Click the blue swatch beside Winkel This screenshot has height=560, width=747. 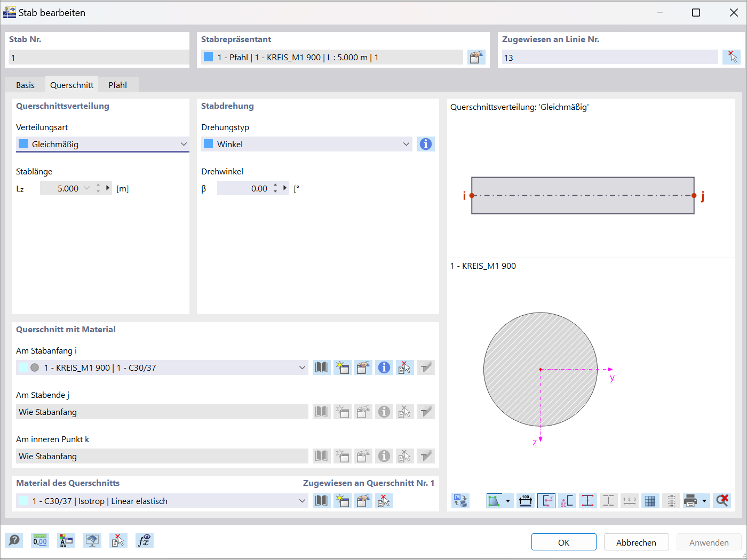click(x=209, y=144)
